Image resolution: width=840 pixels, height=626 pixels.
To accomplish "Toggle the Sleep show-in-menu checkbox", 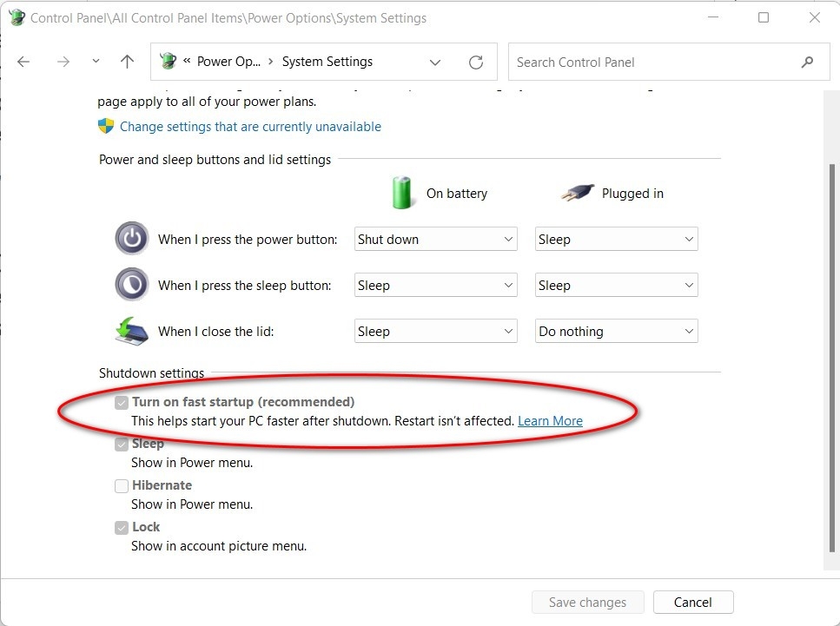I will pos(122,444).
